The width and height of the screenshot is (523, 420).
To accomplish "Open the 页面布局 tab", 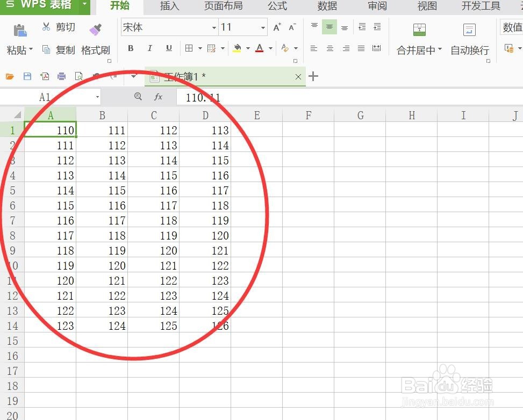I will click(x=224, y=6).
